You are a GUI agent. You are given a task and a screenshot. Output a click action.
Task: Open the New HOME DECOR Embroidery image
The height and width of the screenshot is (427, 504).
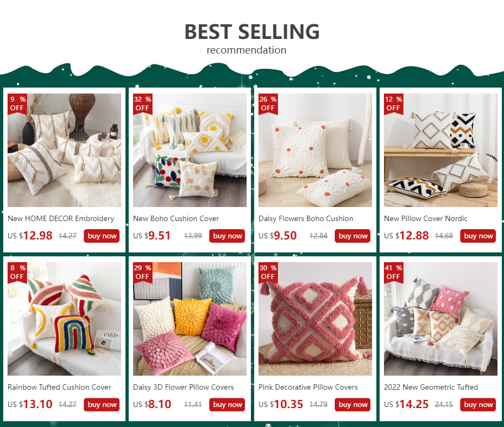tap(64, 150)
